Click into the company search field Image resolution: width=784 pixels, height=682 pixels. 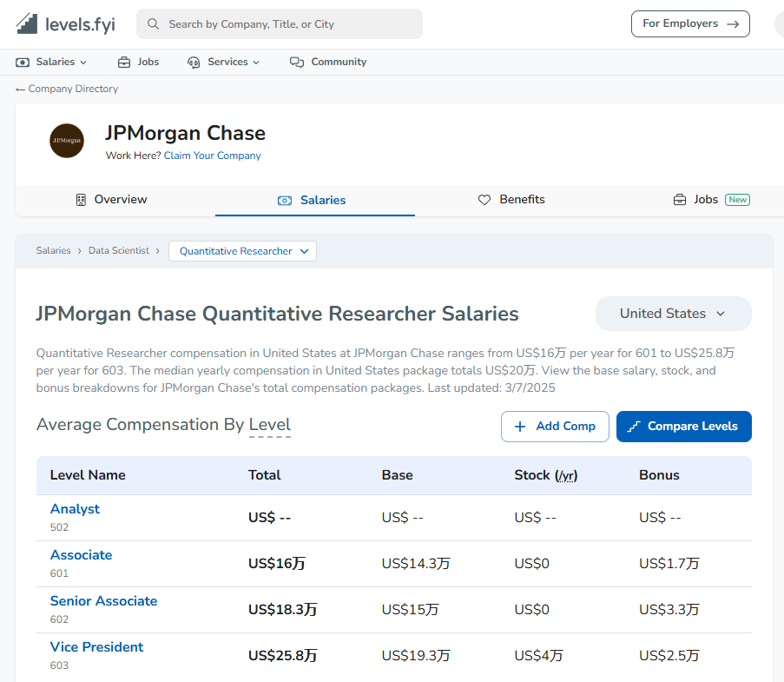pyautogui.click(x=280, y=24)
